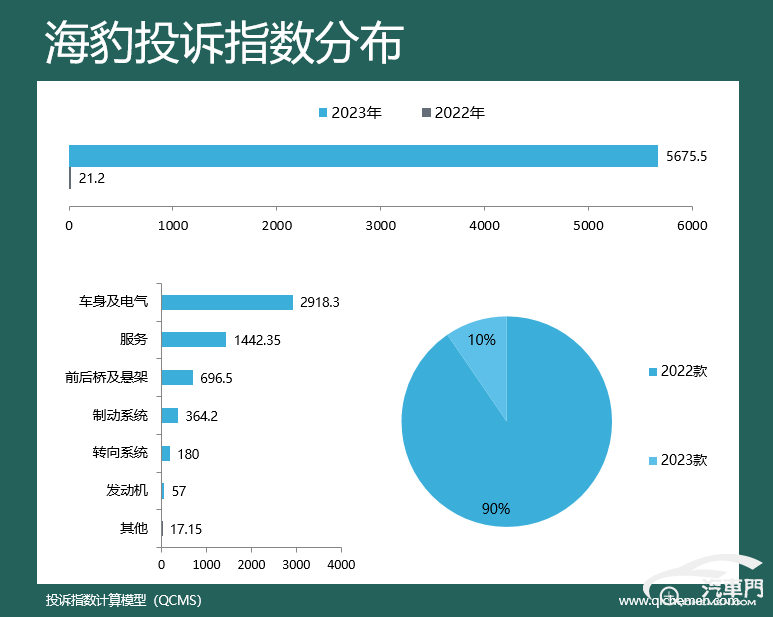Select the 5675.5 blue bar for 2023
This screenshot has width=773, height=617.
click(x=363, y=156)
